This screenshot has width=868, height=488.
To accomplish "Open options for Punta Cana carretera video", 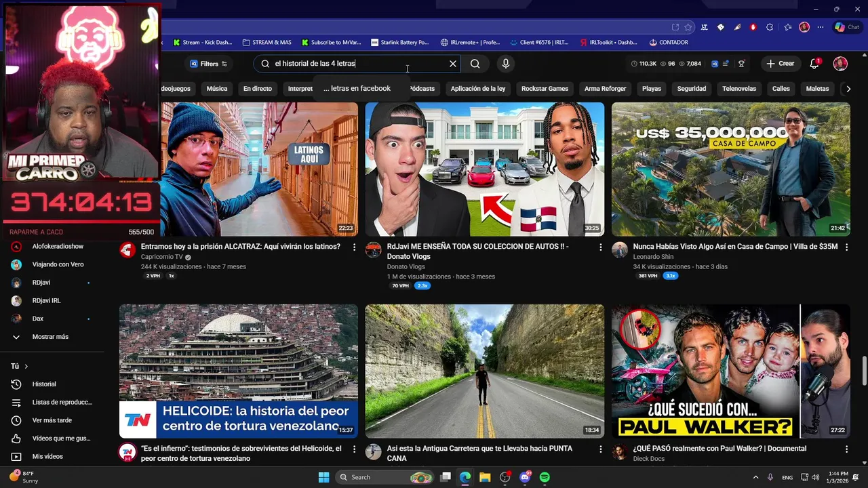I will (600, 449).
